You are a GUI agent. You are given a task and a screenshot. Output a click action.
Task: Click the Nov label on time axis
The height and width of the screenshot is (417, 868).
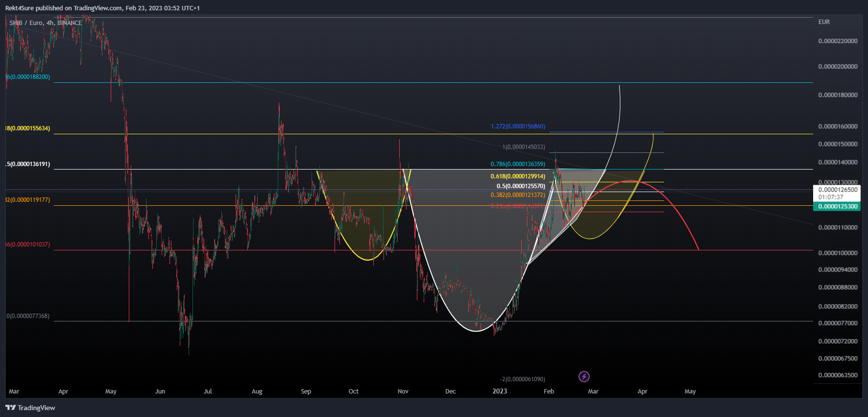pyautogui.click(x=403, y=392)
